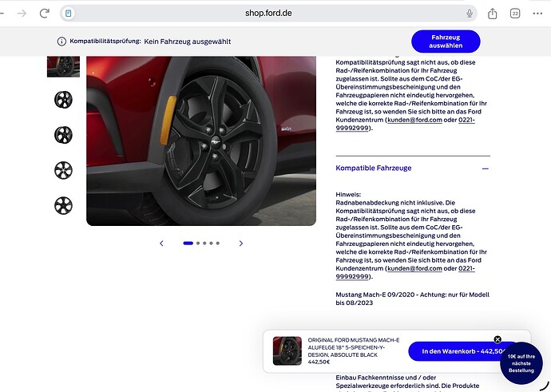Collapse the Kompatible Fahrzeuge section
The width and height of the screenshot is (551, 392).
pos(413,168)
